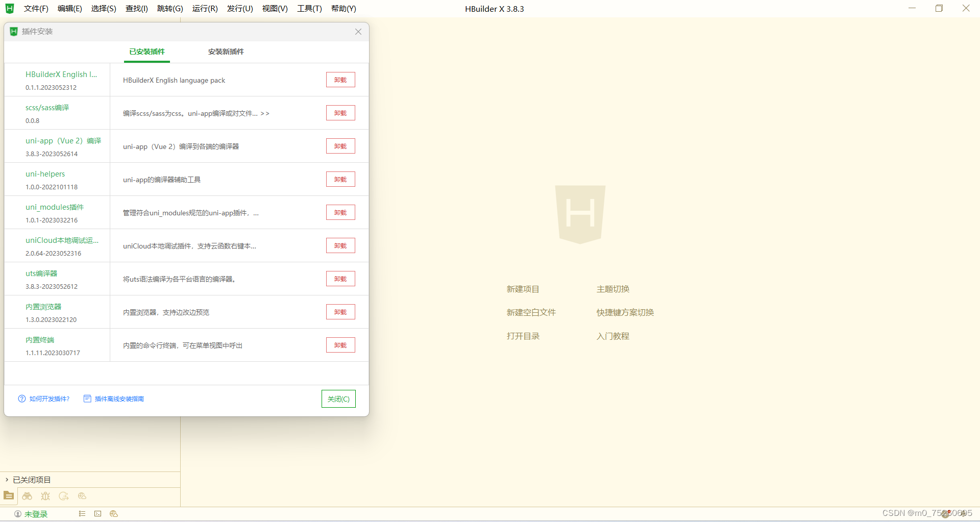Open the 编辑(E) menu
The height and width of the screenshot is (522, 980).
click(69, 9)
